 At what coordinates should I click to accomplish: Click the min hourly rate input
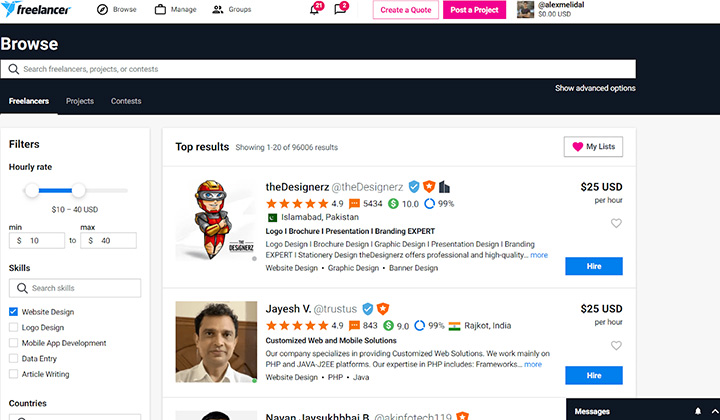[37, 241]
